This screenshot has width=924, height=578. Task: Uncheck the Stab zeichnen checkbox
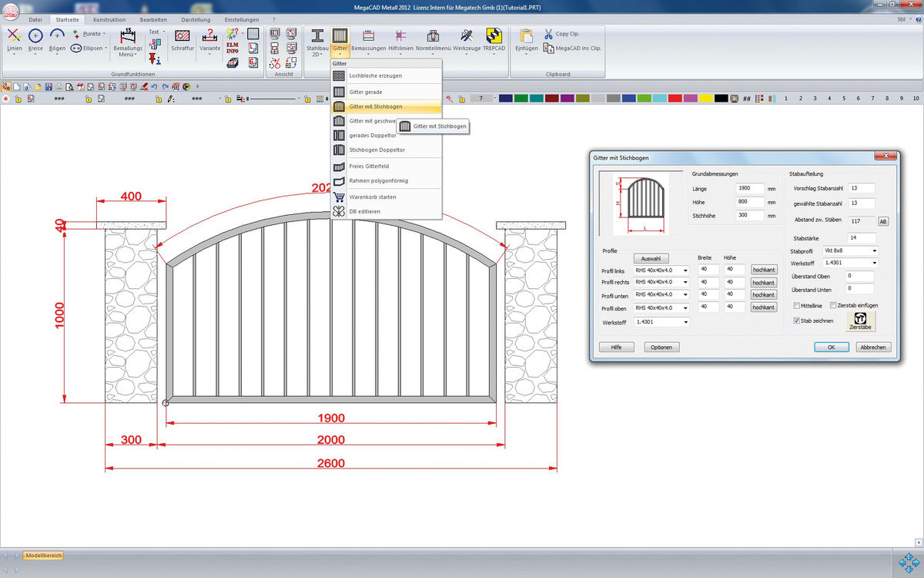[797, 320]
